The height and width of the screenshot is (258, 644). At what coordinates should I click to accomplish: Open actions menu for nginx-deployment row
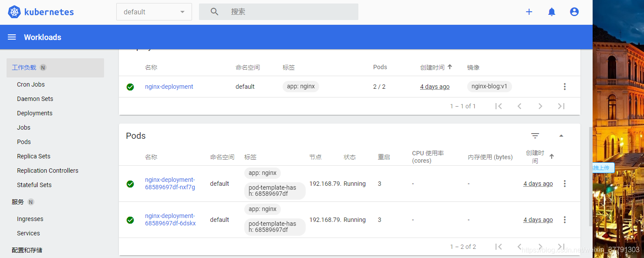[x=565, y=87]
